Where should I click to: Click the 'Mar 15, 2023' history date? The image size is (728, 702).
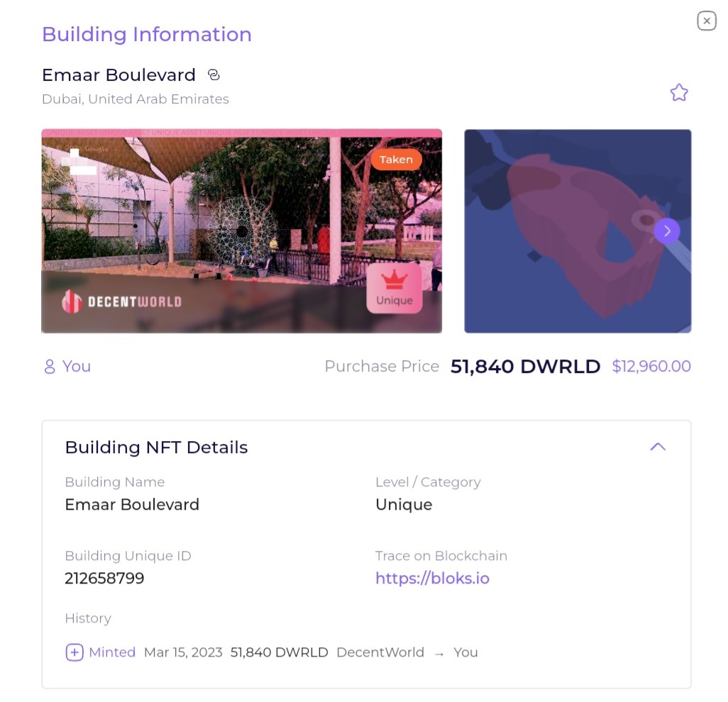tap(183, 652)
